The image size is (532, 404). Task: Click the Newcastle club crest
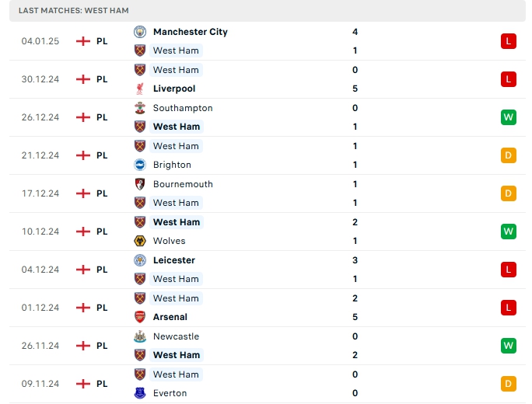(x=140, y=336)
